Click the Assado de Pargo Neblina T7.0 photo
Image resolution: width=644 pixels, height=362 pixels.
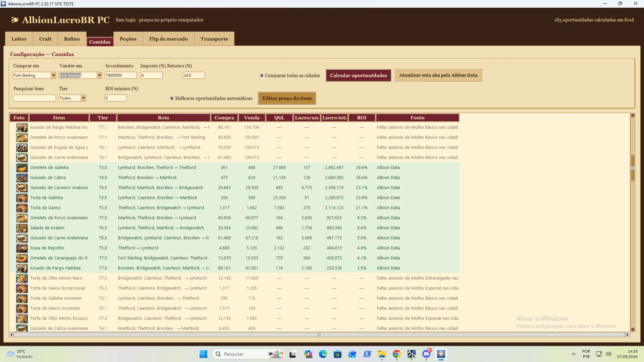22,268
